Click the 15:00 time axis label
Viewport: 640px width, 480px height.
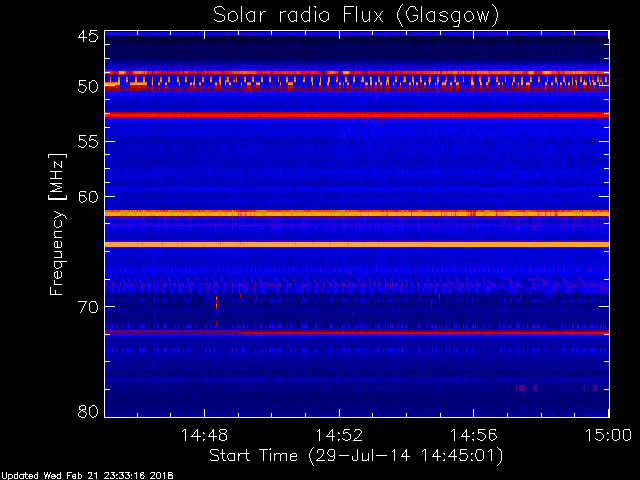click(x=608, y=435)
